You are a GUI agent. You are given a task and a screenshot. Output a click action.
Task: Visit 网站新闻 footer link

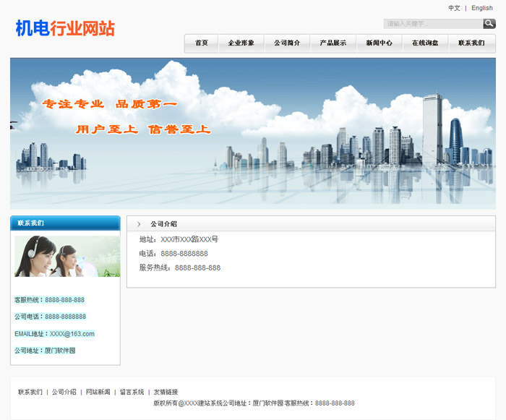click(98, 392)
